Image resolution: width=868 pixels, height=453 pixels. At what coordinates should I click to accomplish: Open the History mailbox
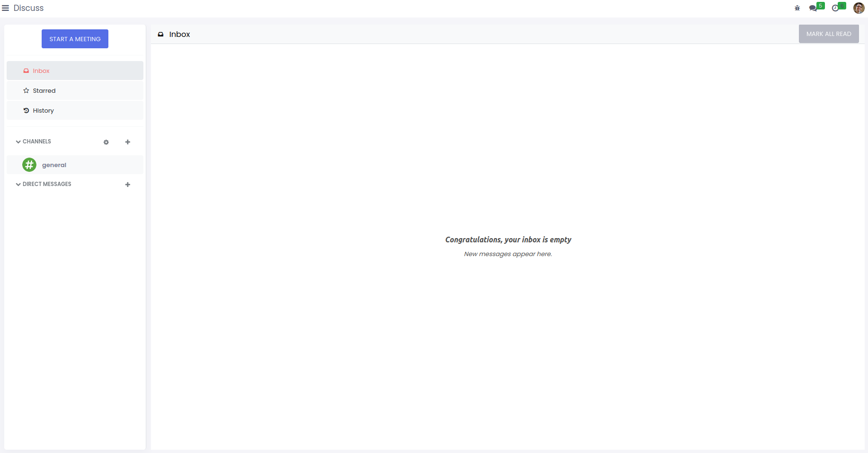[x=43, y=111]
